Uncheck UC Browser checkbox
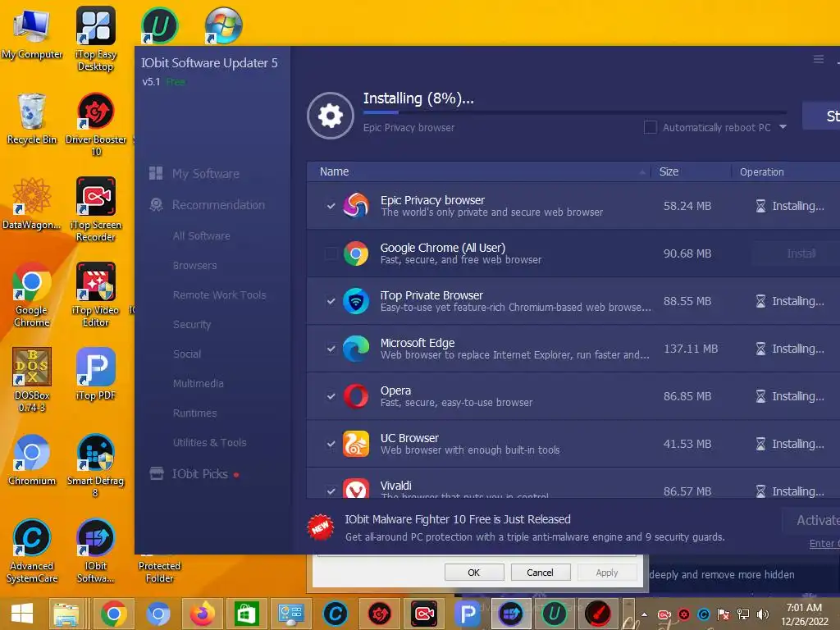Image resolution: width=840 pixels, height=630 pixels. 331,444
